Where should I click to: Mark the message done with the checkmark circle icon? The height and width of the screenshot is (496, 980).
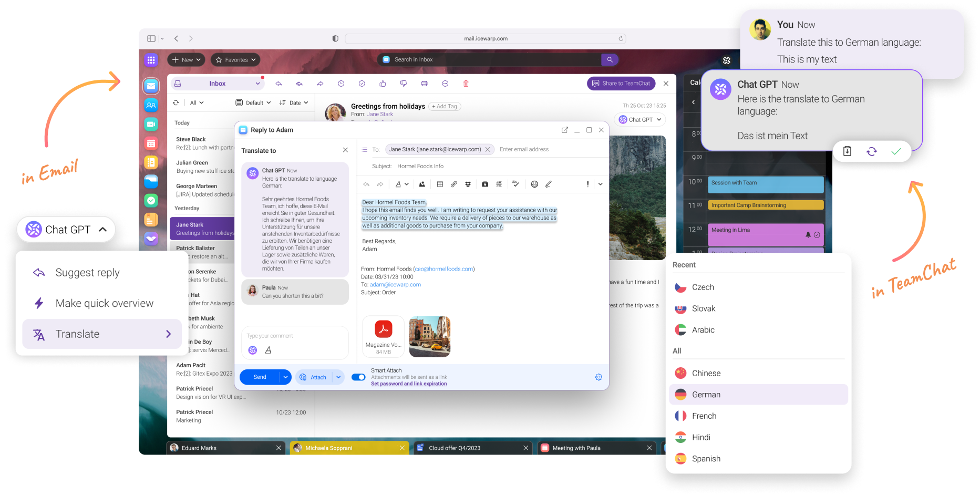tap(362, 84)
